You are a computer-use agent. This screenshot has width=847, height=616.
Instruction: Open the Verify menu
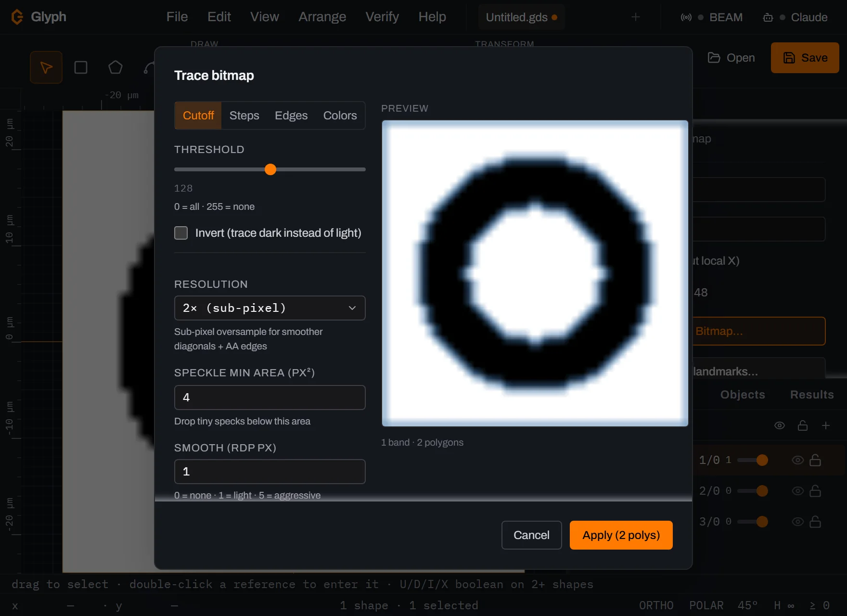point(382,17)
